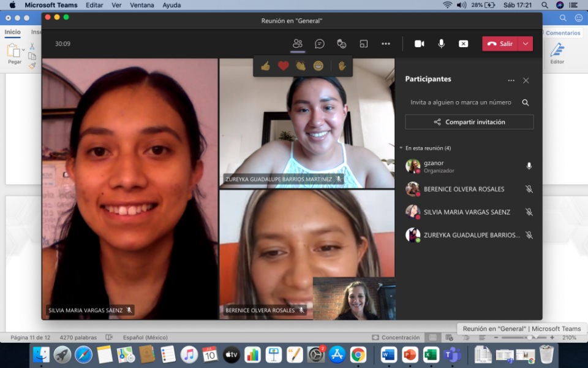The image size is (588, 368).
Task: Send a heart reaction
Action: [x=283, y=66]
